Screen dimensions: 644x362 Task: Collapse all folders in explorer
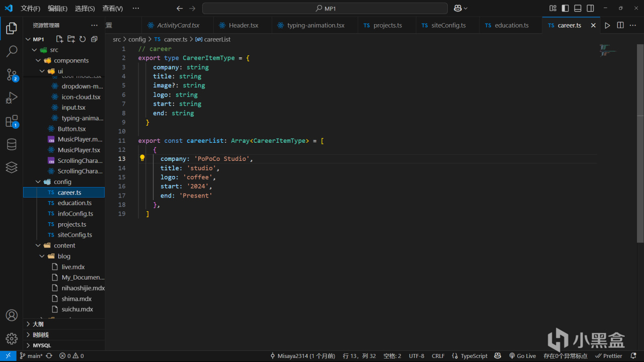94,39
